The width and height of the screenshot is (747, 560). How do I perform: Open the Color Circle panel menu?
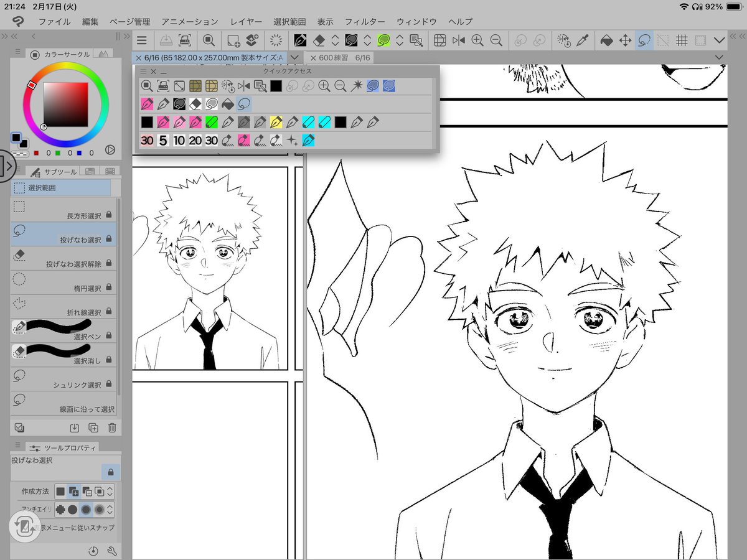click(x=18, y=52)
